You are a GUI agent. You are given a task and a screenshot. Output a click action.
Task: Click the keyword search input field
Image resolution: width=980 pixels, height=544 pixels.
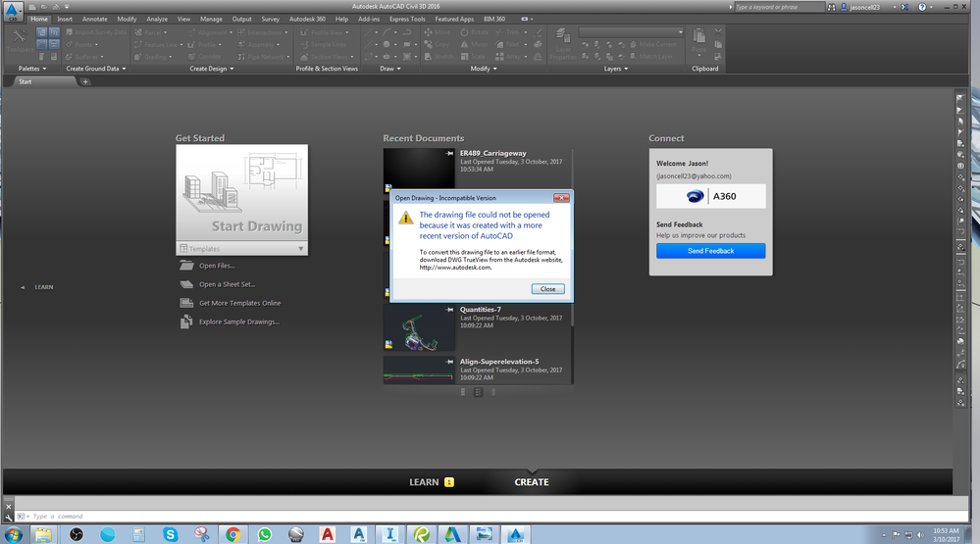(x=779, y=7)
